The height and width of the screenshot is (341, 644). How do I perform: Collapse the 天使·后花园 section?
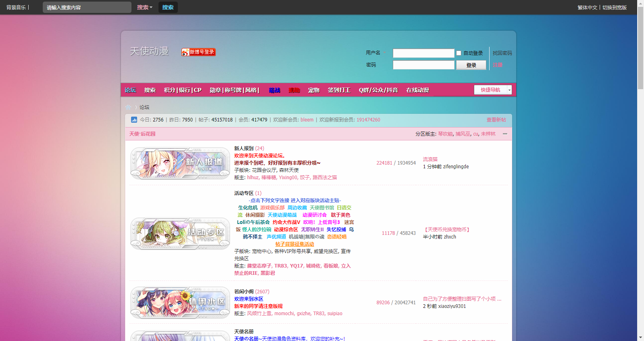[505, 134]
